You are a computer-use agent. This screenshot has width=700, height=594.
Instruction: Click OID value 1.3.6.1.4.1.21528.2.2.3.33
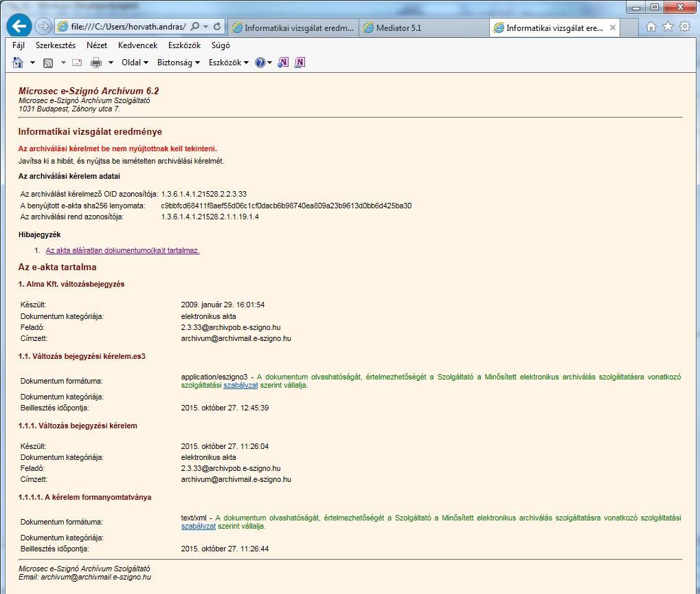[x=204, y=194]
